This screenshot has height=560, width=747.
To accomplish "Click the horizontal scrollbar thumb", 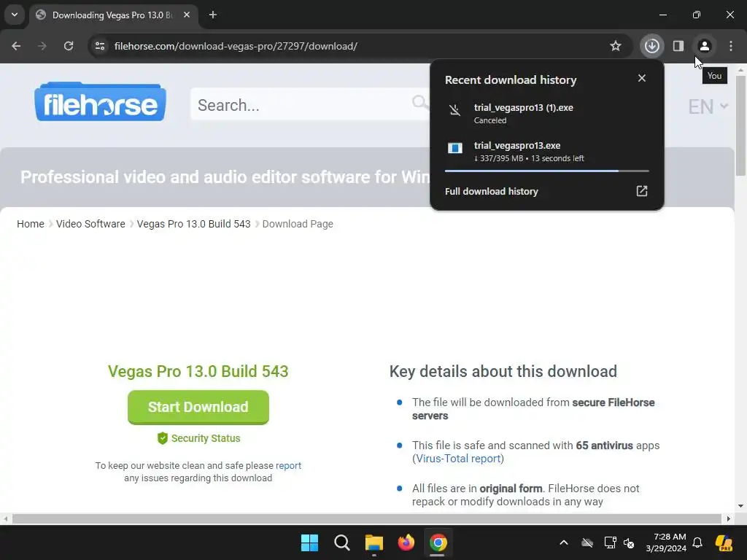I will coord(366,518).
